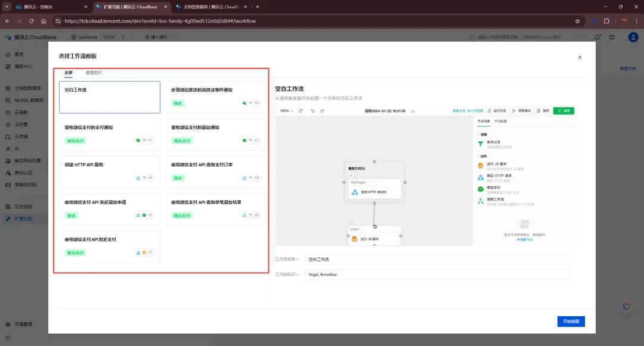Click the 腾讯云 CloudBase logo
This screenshot has width=644, height=346.
click(x=31, y=37)
